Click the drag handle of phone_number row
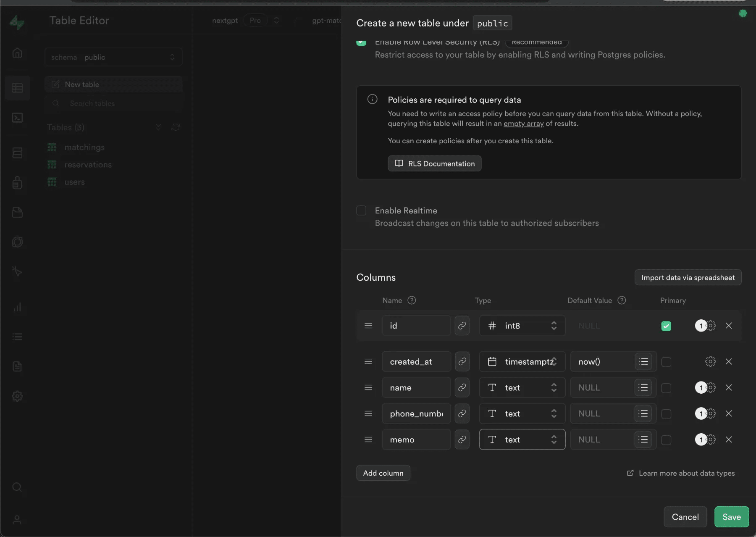This screenshot has width=756, height=537. [x=368, y=413]
